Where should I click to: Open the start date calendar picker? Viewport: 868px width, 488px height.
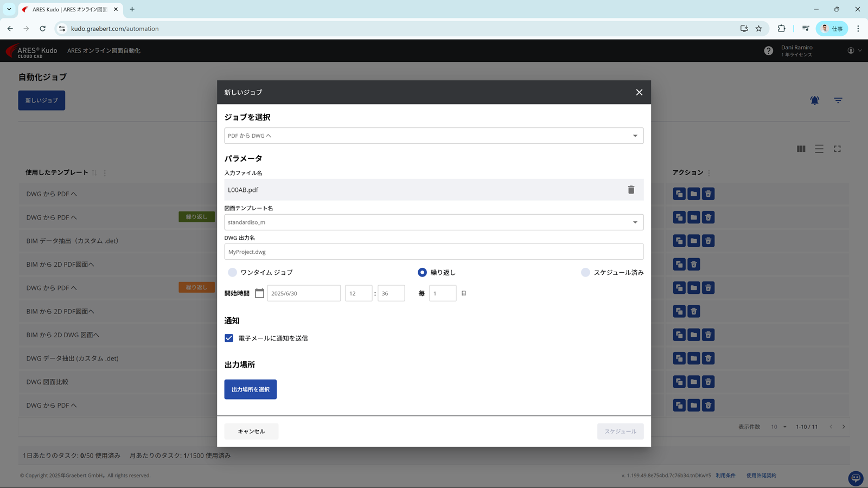coord(259,293)
